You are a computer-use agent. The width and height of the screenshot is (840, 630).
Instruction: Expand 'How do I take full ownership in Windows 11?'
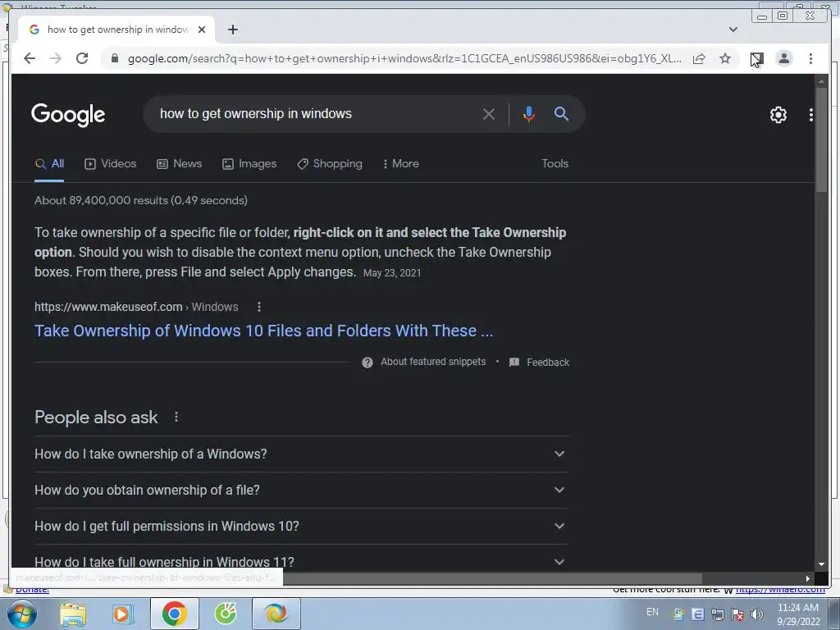coord(301,561)
